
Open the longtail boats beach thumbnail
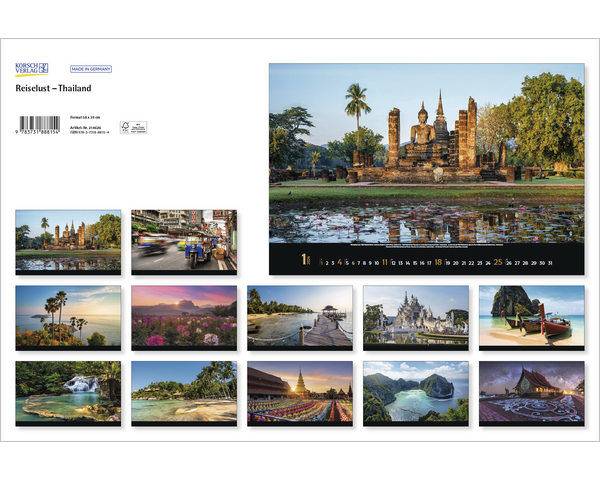click(x=532, y=316)
